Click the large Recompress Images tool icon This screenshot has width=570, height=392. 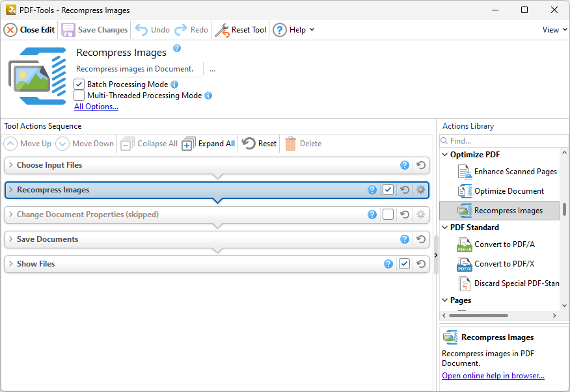[x=37, y=76]
